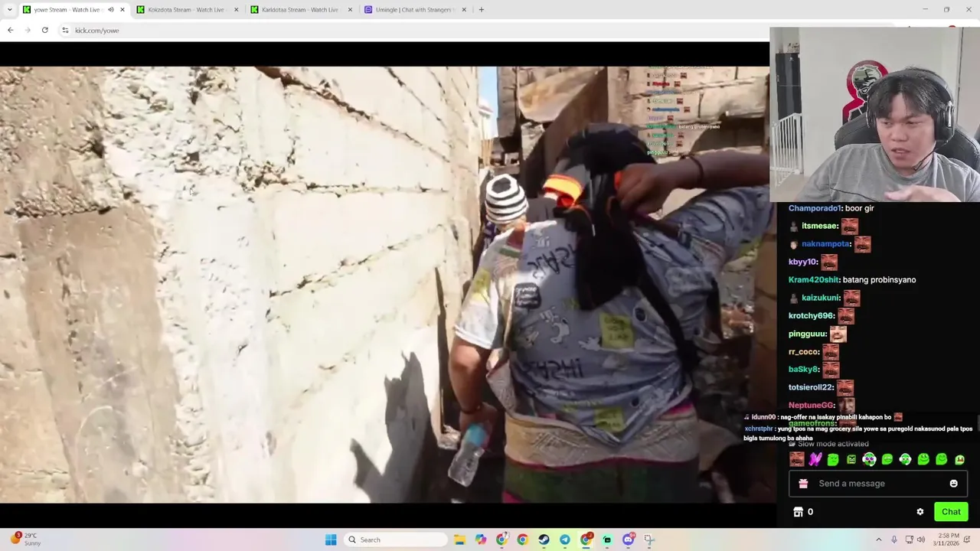980x551 pixels.
Task: Click message text batang probinsyano
Action: 879,280
